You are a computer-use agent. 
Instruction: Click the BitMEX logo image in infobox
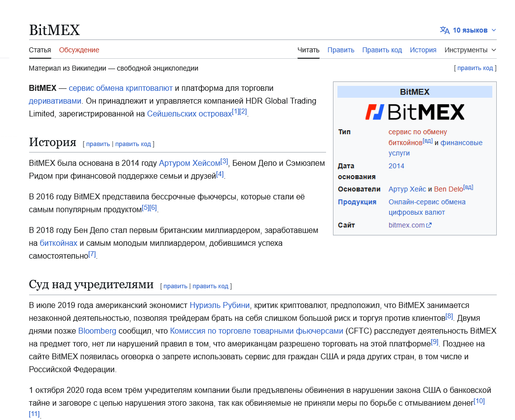(414, 112)
